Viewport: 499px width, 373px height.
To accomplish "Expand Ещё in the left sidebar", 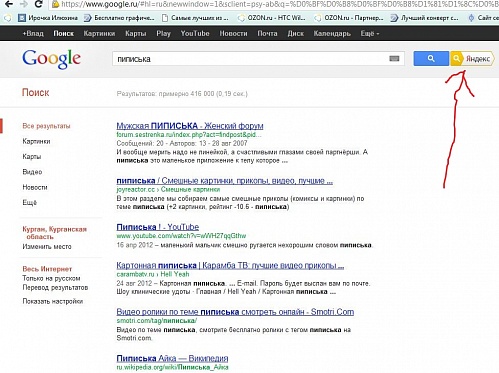I will click(x=30, y=203).
